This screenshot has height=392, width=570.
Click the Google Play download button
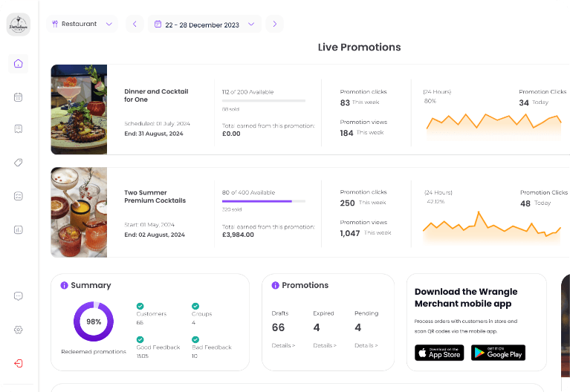click(x=498, y=353)
